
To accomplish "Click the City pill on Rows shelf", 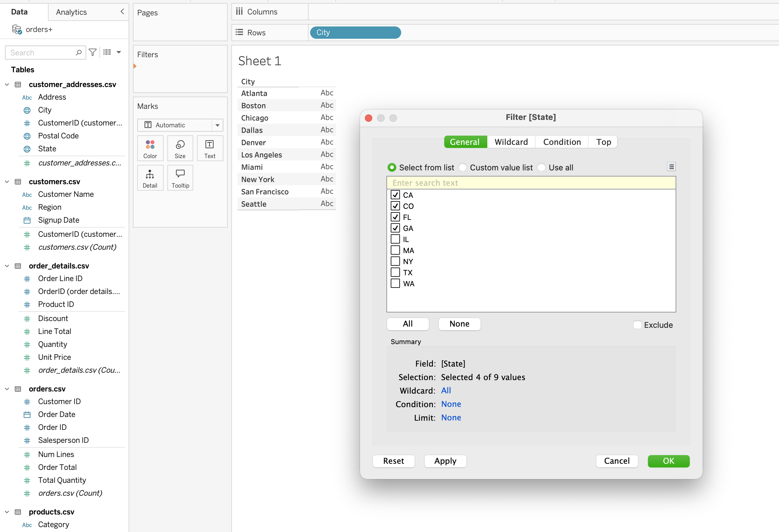I will pyautogui.click(x=355, y=33).
